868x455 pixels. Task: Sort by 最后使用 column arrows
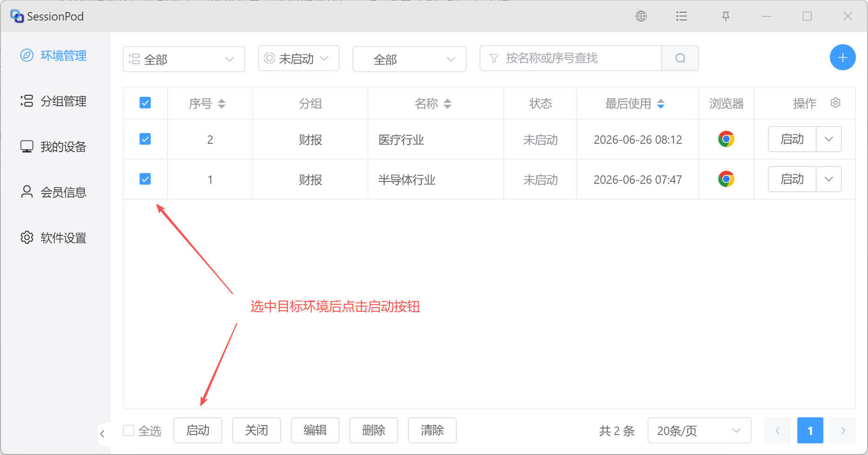[661, 103]
